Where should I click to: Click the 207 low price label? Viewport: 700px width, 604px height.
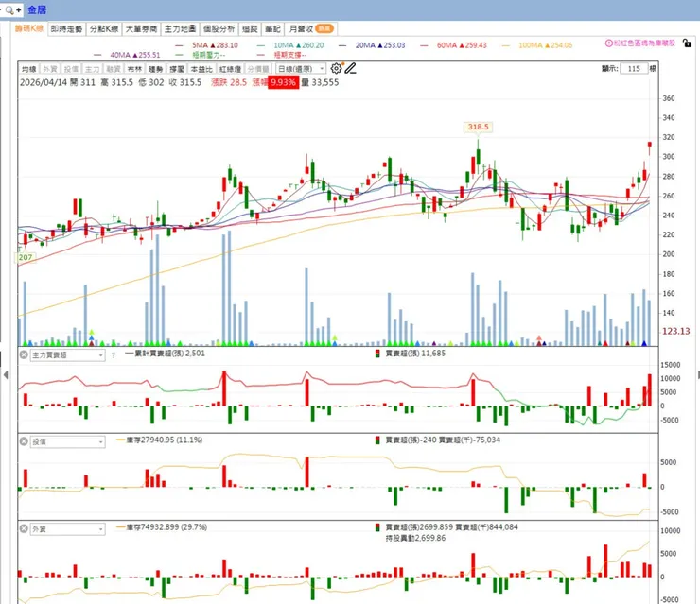pos(26,257)
